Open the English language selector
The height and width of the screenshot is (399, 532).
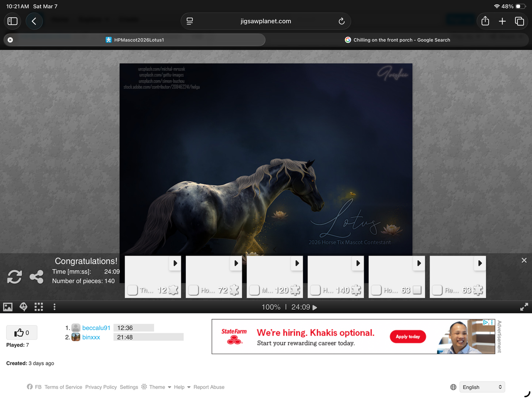click(482, 387)
